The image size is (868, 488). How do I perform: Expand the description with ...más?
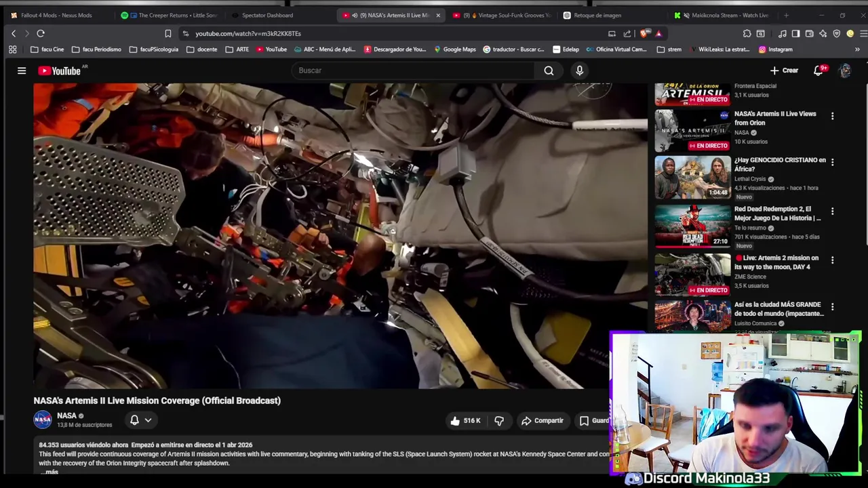tap(49, 472)
